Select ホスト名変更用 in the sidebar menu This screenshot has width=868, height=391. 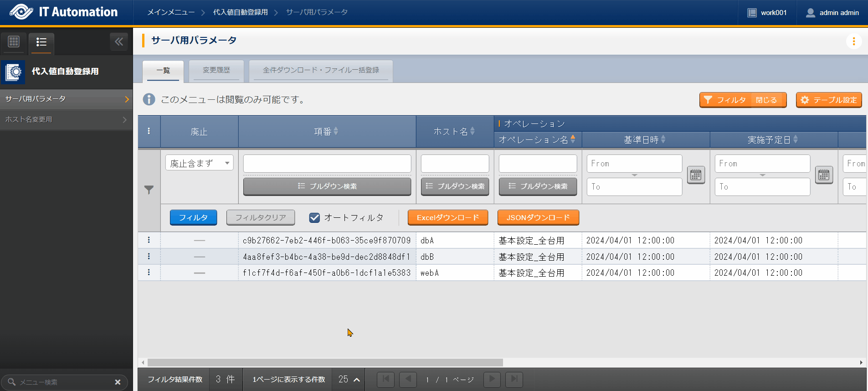click(x=66, y=119)
